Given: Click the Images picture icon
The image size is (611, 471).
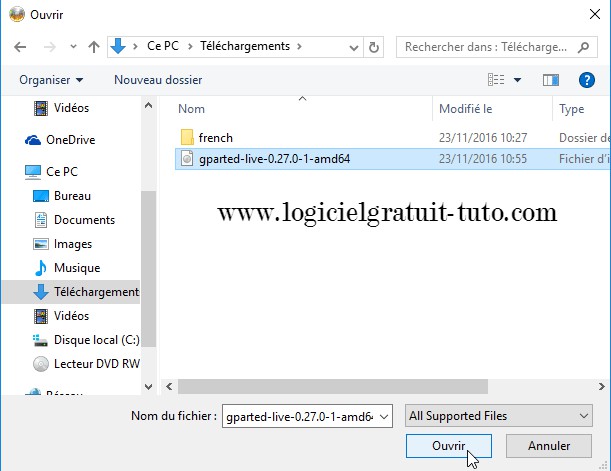Looking at the screenshot, I should (x=41, y=244).
